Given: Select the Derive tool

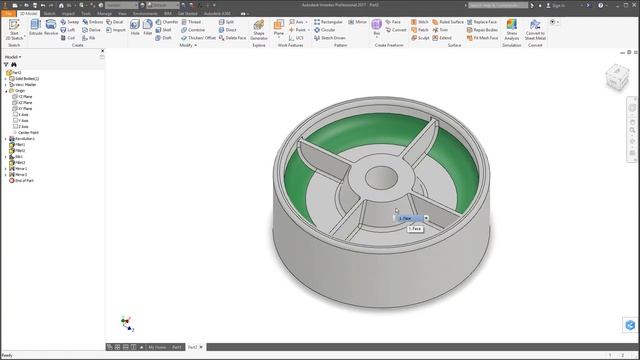Looking at the screenshot, I should [91, 30].
